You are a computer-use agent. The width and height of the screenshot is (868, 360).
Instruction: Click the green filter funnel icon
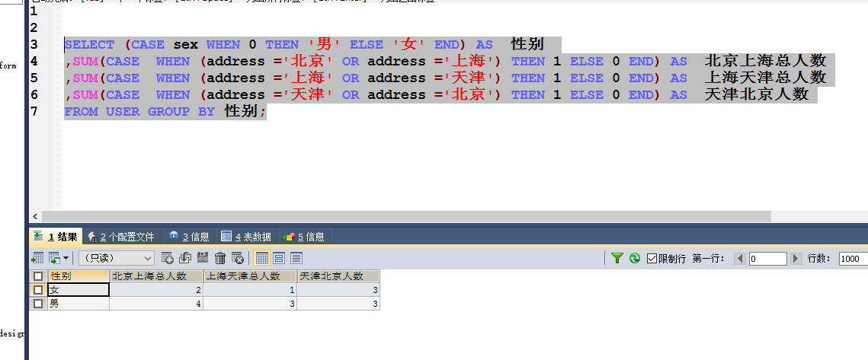pos(617,258)
